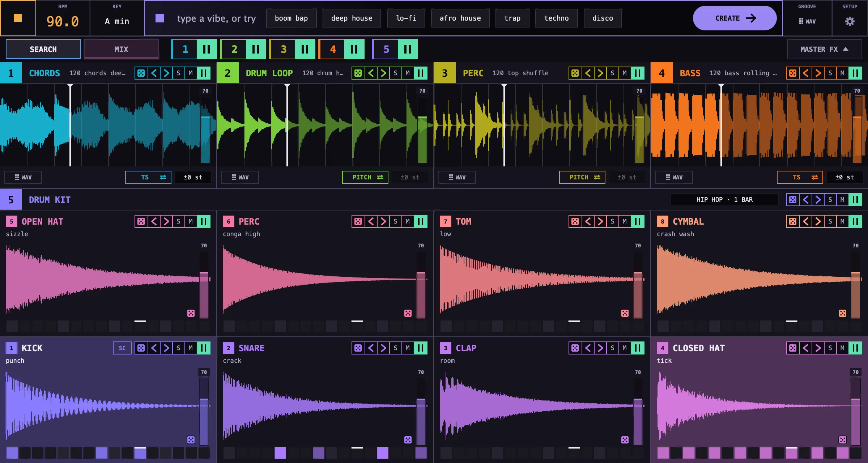
Task: Solo the CHORDS track
Action: tap(178, 73)
